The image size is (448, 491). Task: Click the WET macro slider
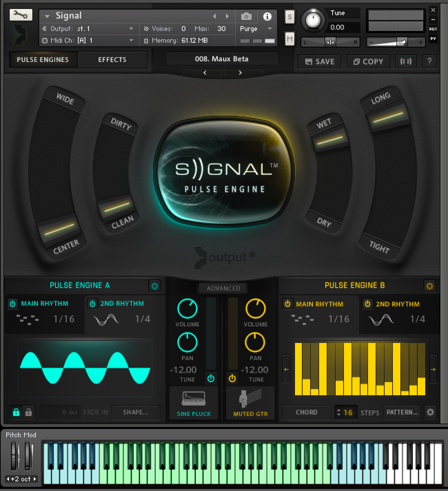[329, 139]
